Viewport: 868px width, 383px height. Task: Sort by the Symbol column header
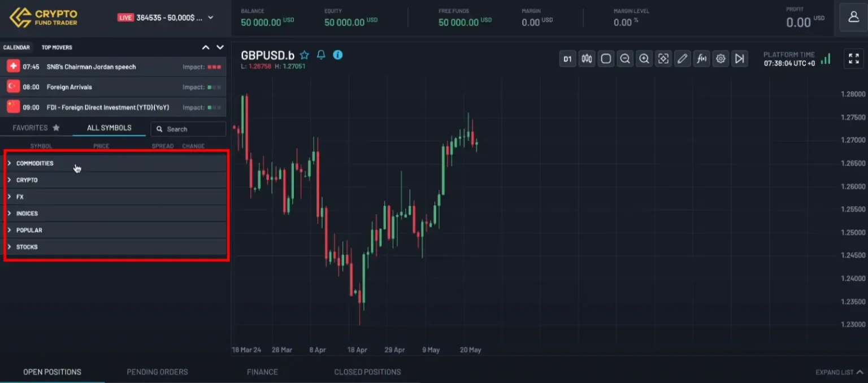click(x=41, y=146)
